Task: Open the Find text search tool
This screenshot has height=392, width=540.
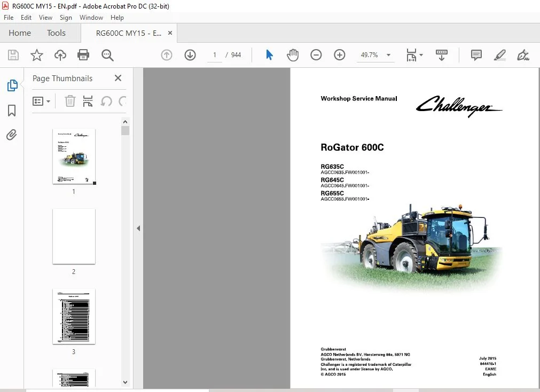Action: point(107,55)
